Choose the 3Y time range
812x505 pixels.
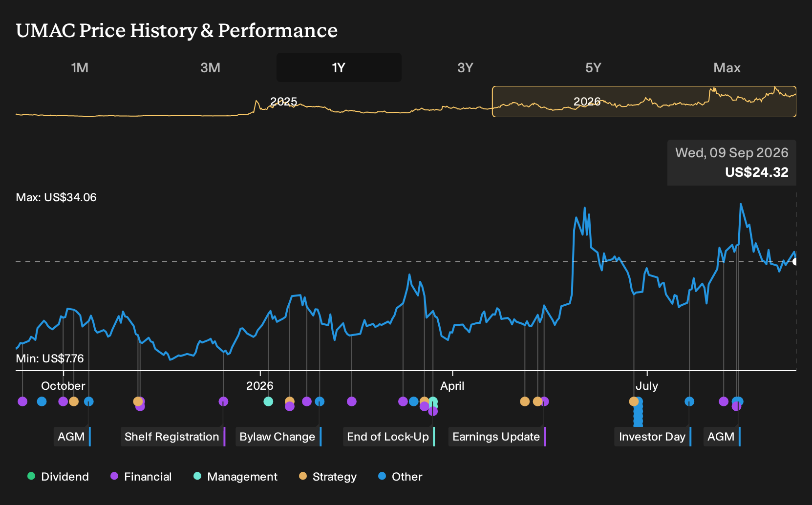(465, 68)
